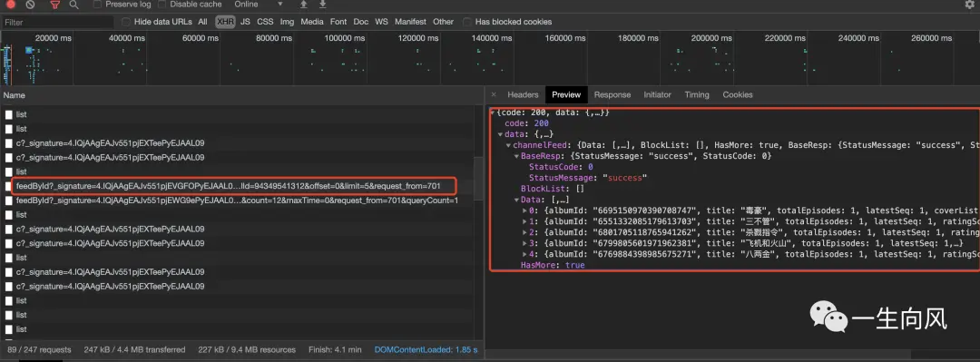Click the code: 200 line
The image size is (980, 362).
click(x=527, y=123)
